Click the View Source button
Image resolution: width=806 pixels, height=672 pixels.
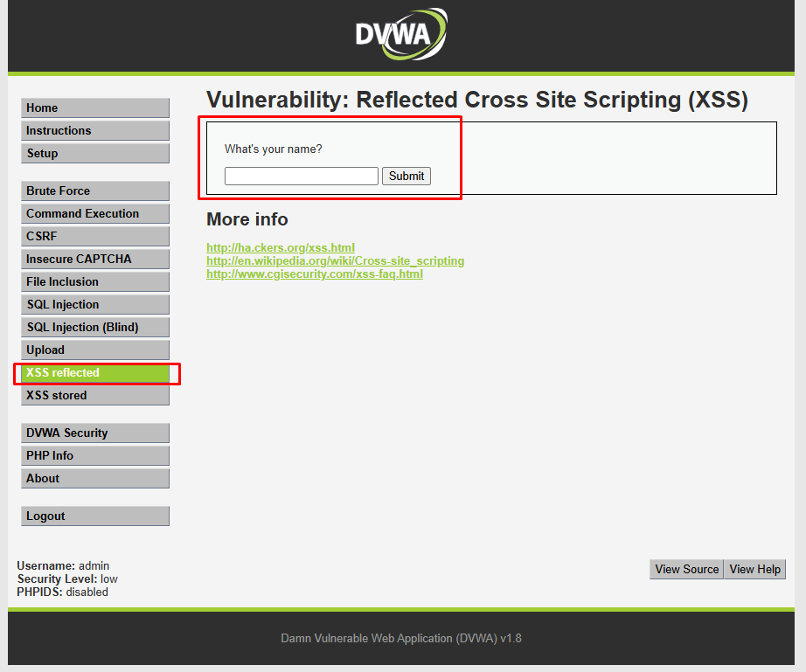tap(687, 569)
